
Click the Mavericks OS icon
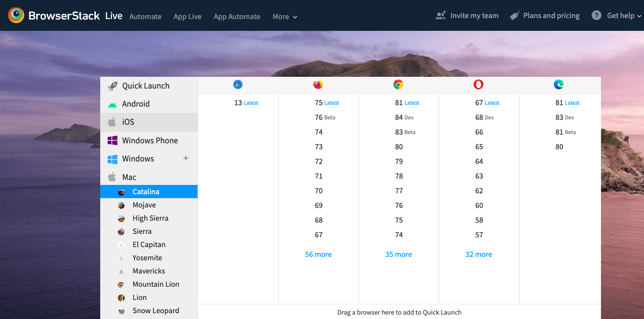click(x=121, y=272)
